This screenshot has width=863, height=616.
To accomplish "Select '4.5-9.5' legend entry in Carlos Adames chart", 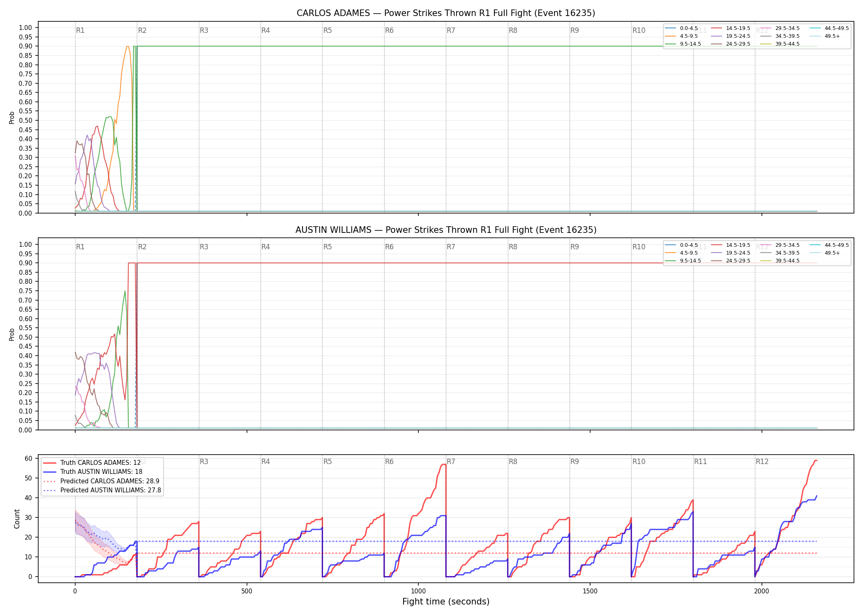I will pyautogui.click(x=681, y=36).
